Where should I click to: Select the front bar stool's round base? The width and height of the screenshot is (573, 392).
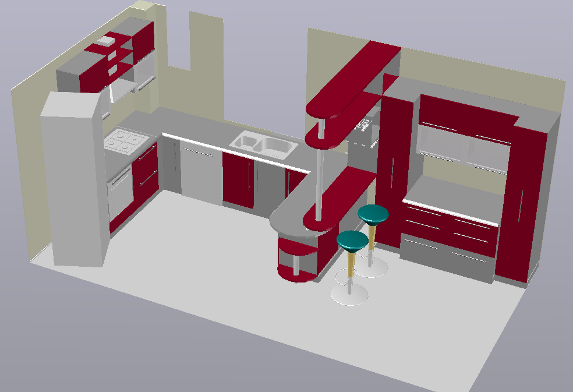[x=349, y=295]
